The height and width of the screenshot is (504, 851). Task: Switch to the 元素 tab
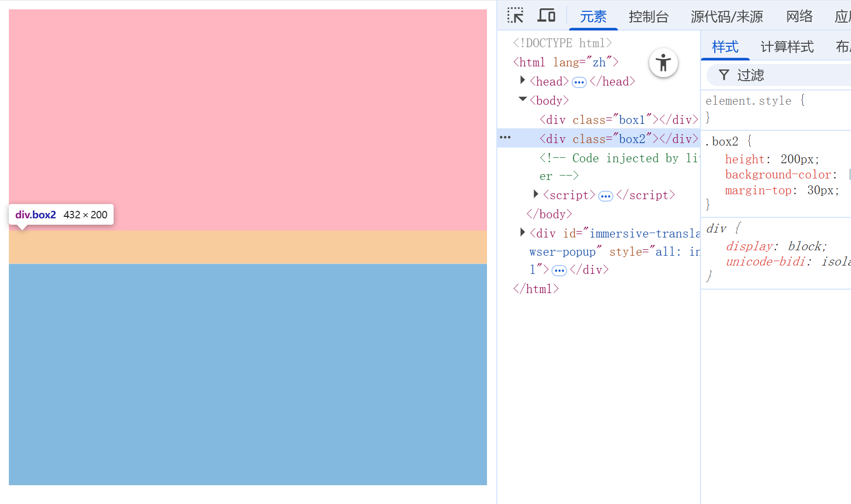593,16
